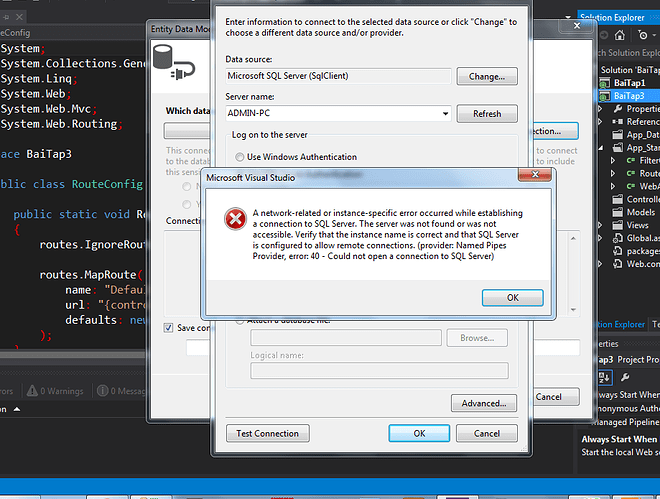
Task: Click the Logical name input field
Action: pyautogui.click(x=379, y=370)
